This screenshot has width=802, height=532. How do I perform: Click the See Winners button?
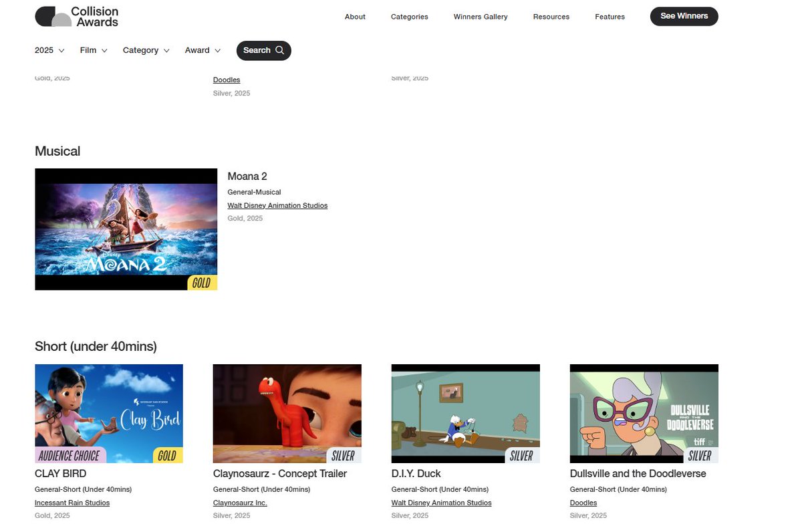tap(684, 16)
